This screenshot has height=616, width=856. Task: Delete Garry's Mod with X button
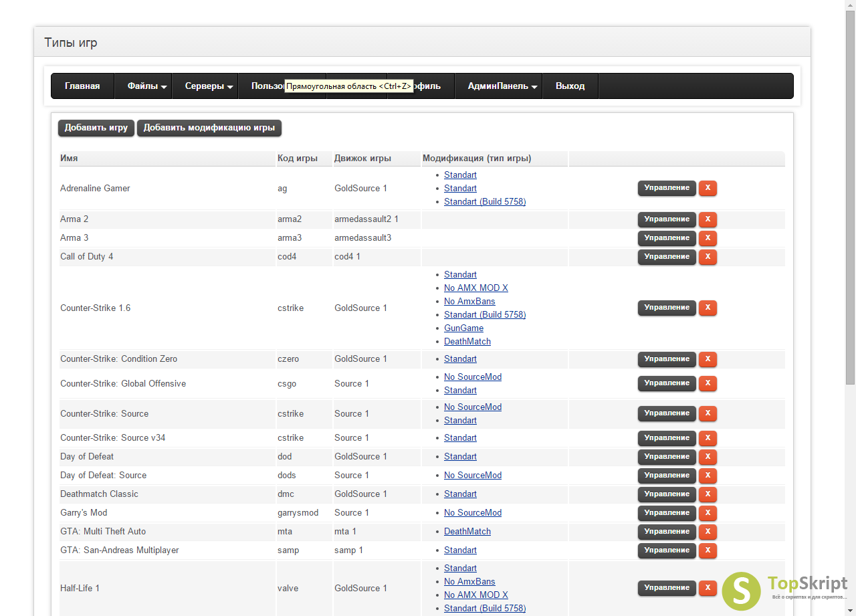point(708,513)
